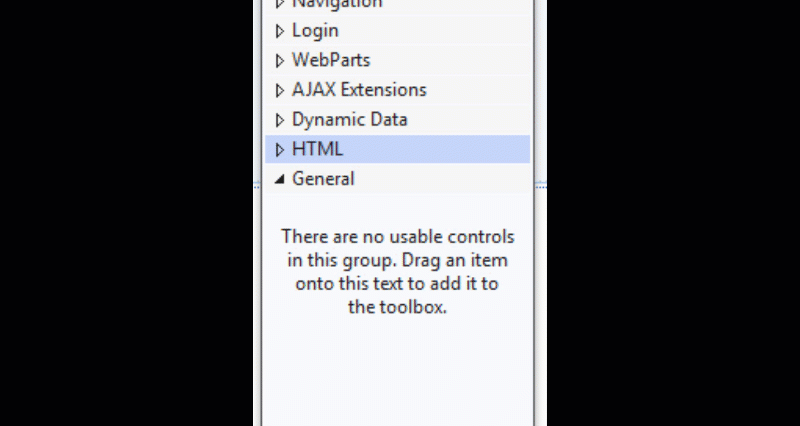Click 'the toolbox.' last line of message
Screen dimensions: 800x426
(x=397, y=308)
